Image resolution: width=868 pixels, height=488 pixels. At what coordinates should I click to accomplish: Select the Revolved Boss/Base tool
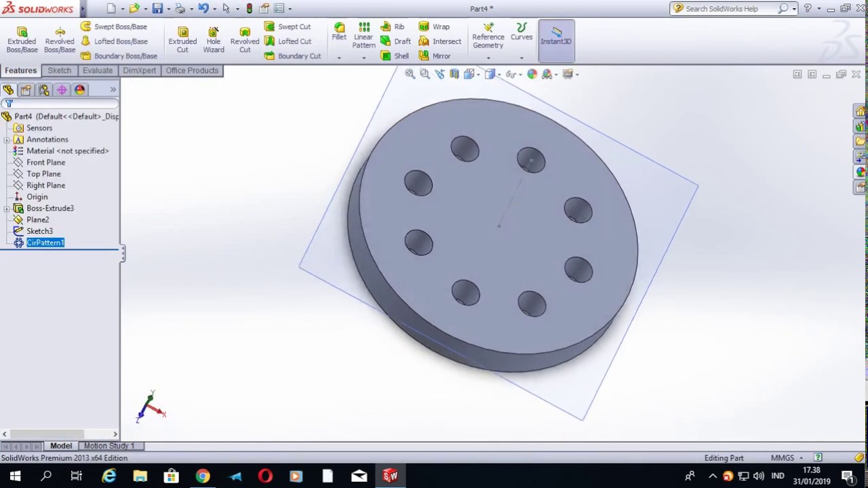[x=60, y=40]
